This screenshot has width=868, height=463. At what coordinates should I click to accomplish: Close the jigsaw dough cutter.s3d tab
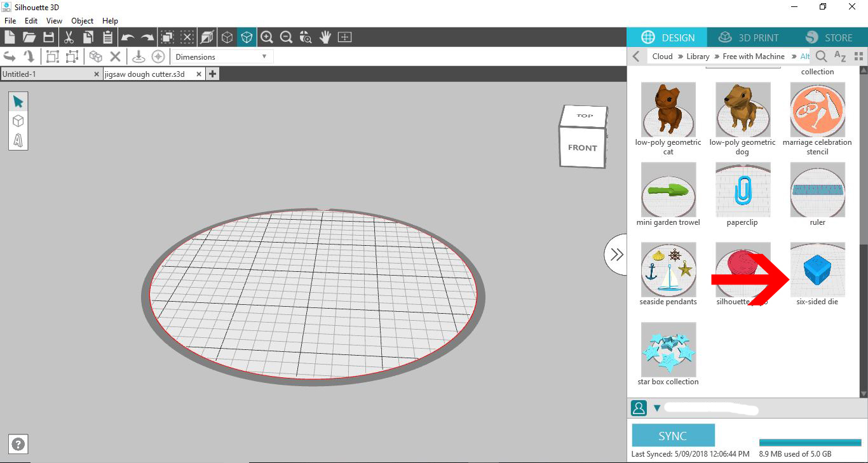[x=199, y=74]
